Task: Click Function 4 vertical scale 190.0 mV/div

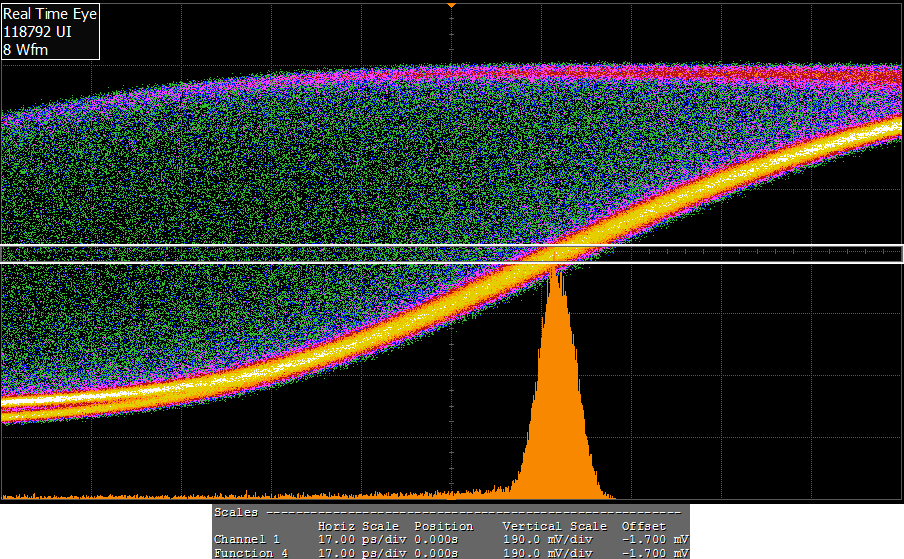Action: tap(548, 553)
